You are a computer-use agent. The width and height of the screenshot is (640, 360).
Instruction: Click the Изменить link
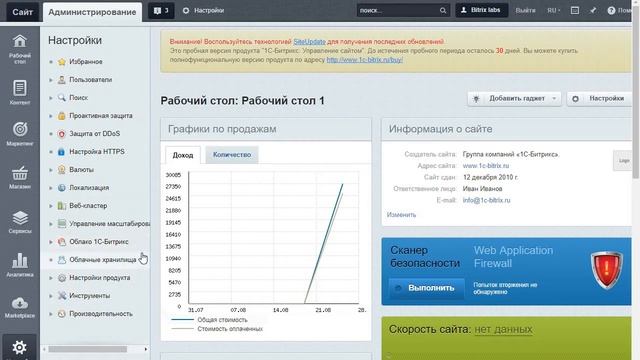[401, 215]
